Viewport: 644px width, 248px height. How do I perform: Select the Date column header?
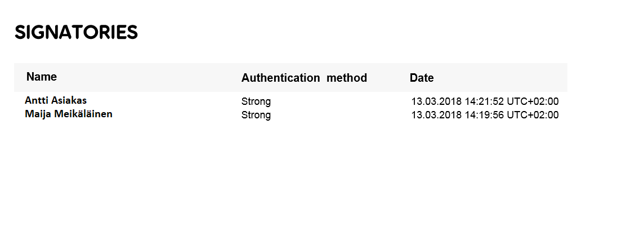[422, 78]
